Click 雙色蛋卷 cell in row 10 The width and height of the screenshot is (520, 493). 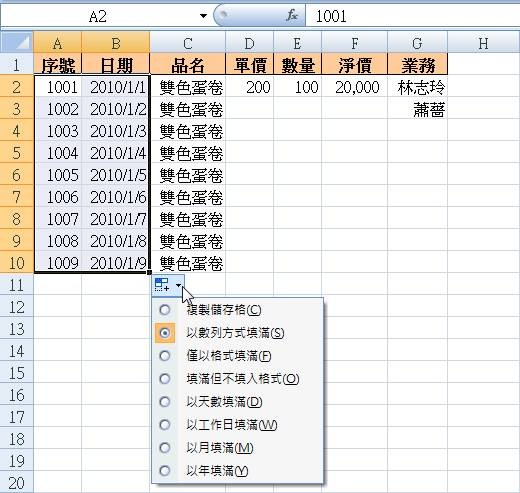point(188,262)
